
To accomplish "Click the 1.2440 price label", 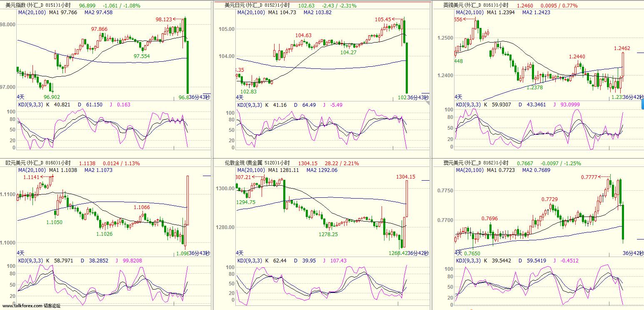I will (x=577, y=56).
